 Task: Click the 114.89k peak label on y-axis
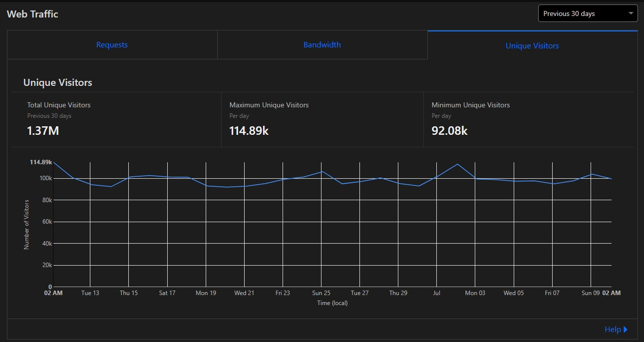pyautogui.click(x=41, y=162)
